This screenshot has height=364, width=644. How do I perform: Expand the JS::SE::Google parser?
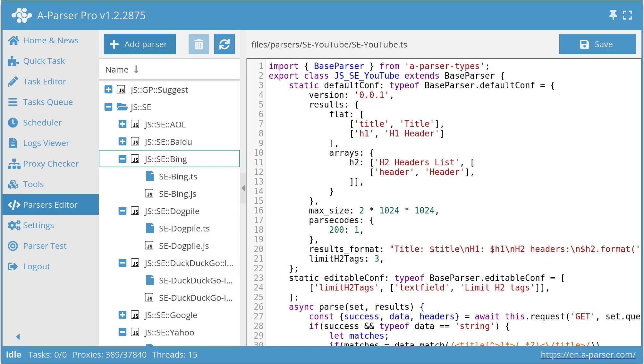(122, 315)
